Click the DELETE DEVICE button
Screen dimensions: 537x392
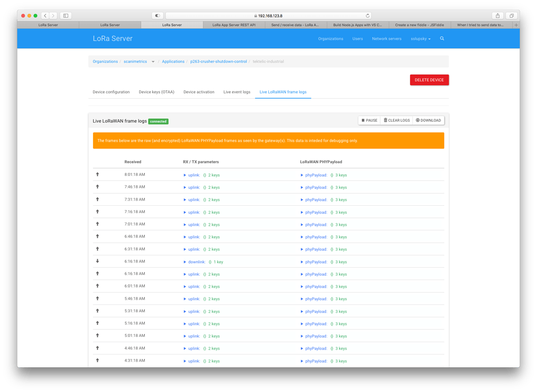click(429, 80)
